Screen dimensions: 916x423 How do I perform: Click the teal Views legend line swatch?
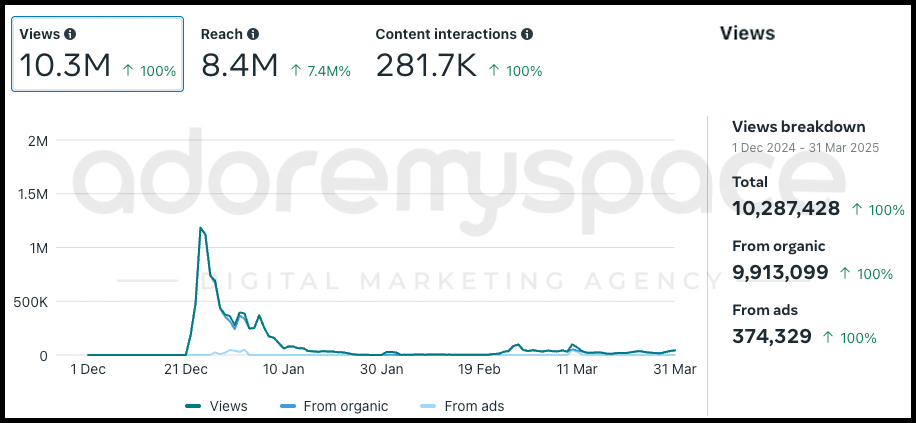pos(193,406)
